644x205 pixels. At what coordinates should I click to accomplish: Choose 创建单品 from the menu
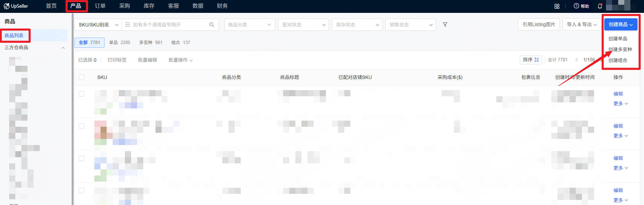(618, 39)
